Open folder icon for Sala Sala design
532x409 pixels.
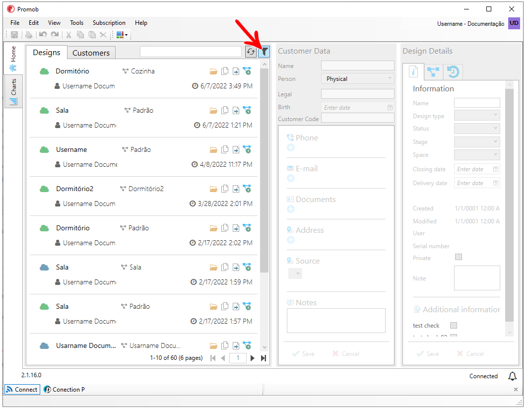coord(213,268)
